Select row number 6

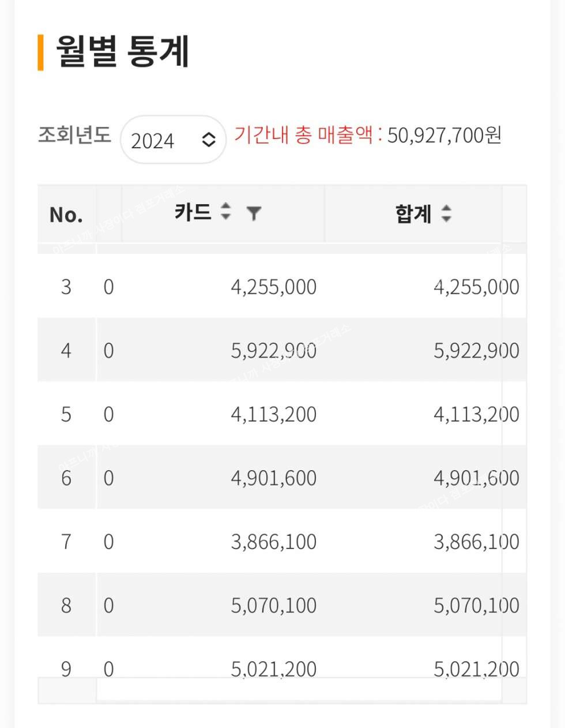coord(66,478)
